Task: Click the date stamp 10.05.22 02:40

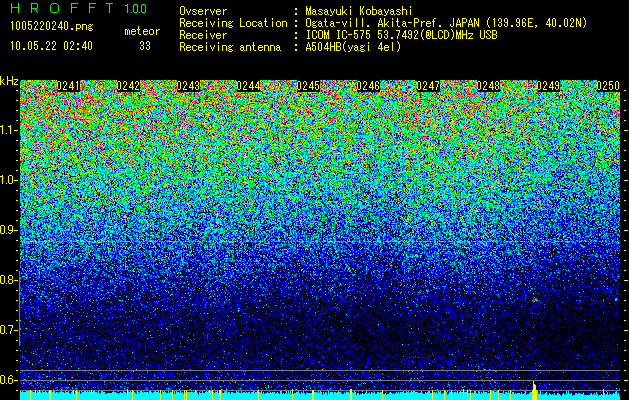Action: point(51,46)
